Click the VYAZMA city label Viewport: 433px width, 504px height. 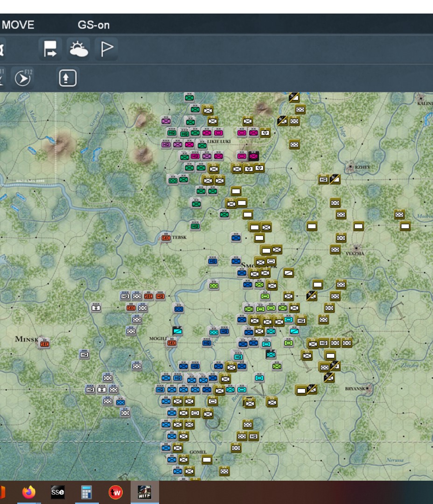pyautogui.click(x=355, y=253)
